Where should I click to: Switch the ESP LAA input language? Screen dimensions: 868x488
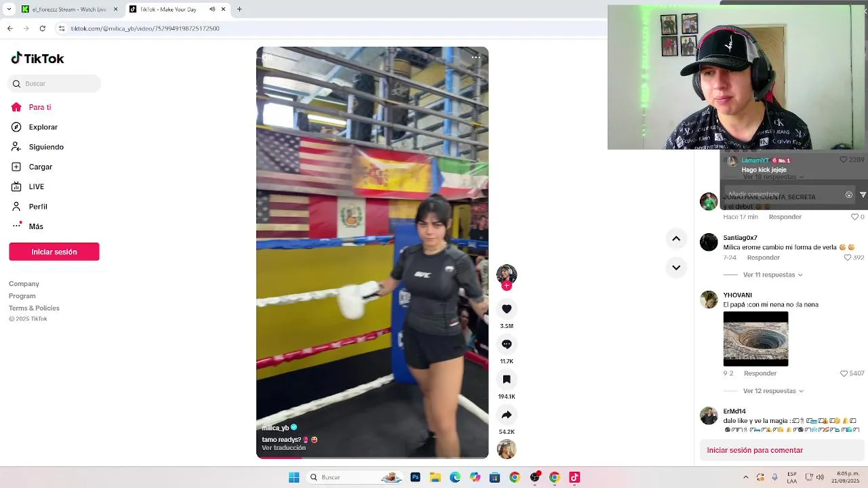pos(792,477)
